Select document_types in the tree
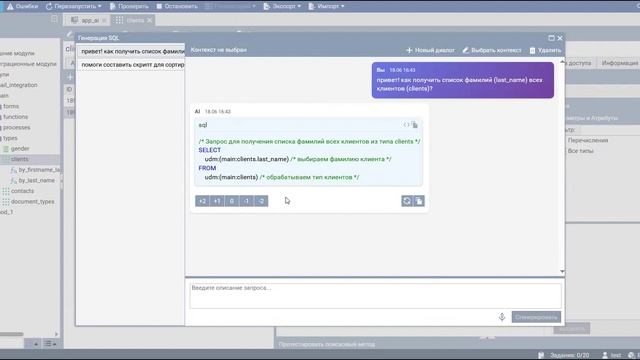 32,202
